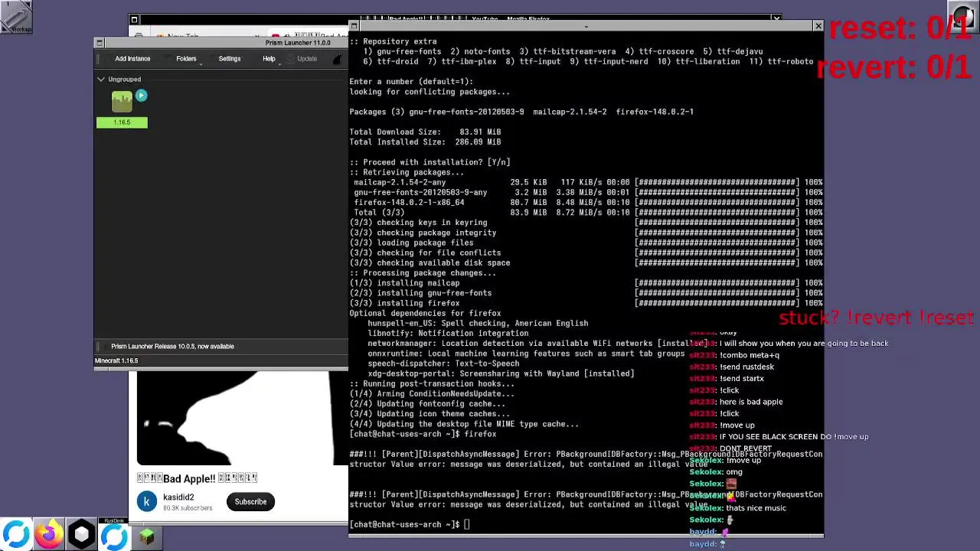Open the taskbar icon labeled RustDesk
980x551 pixels.
click(x=114, y=535)
